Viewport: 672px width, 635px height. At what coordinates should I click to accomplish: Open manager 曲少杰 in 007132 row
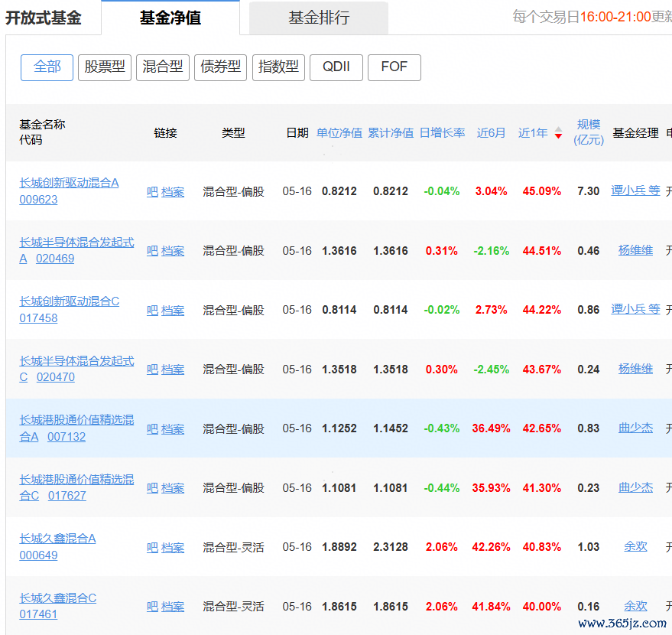click(635, 428)
